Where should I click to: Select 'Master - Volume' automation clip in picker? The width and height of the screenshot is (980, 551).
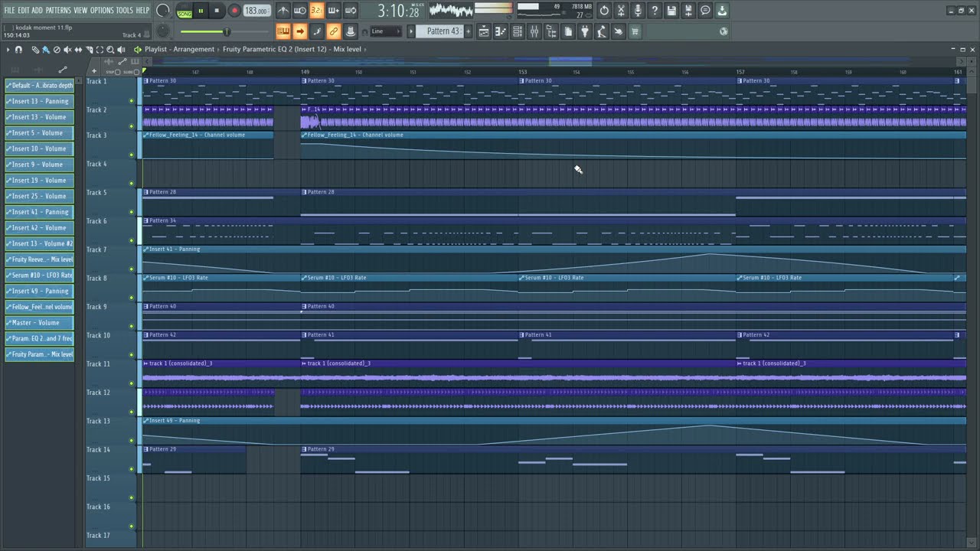[x=40, y=322]
